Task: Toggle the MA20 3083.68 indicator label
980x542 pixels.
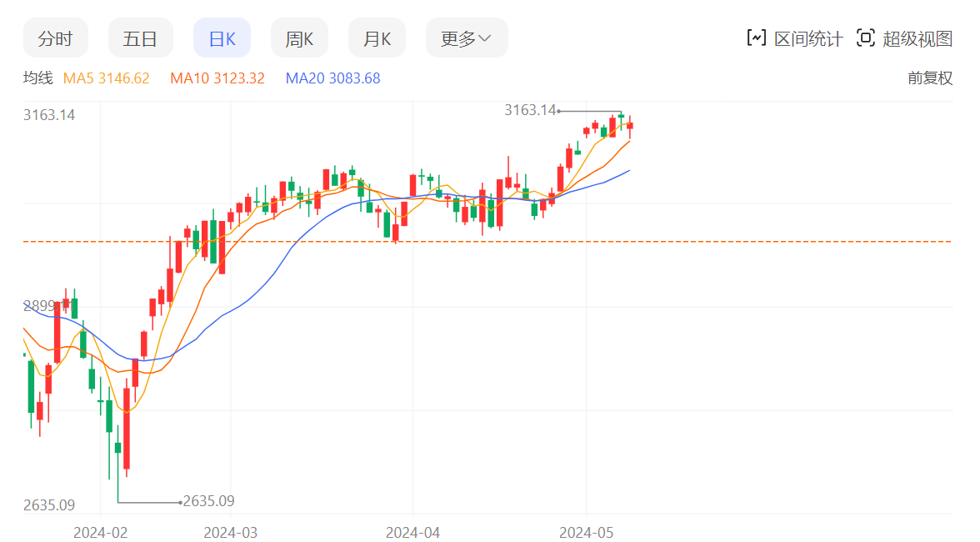Action: (332, 78)
